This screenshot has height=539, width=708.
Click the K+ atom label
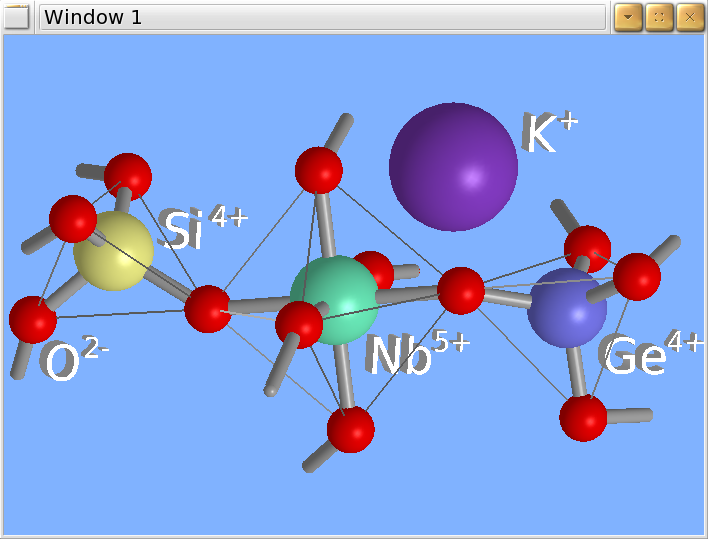549,133
